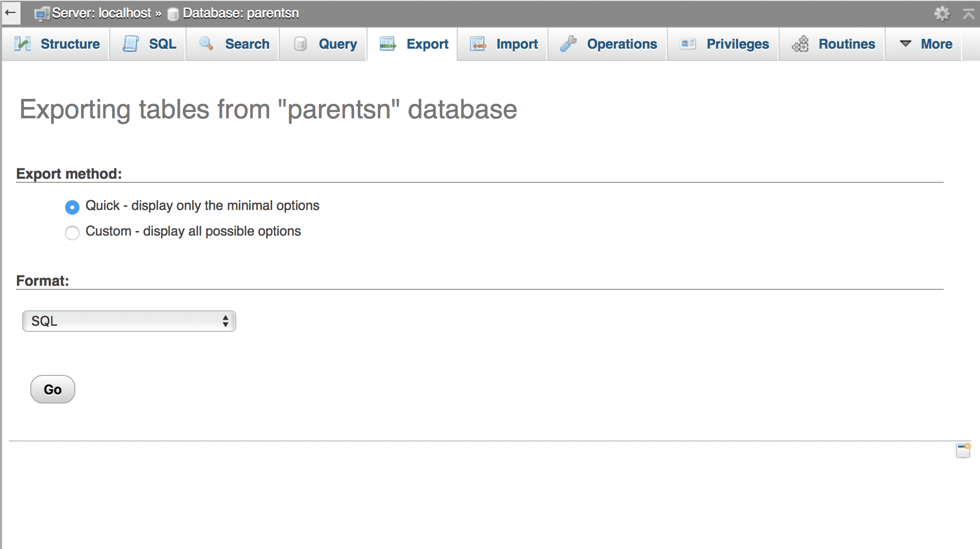Click the Search tab magnifier icon
Viewport: 980px width, 549px height.
tap(206, 44)
